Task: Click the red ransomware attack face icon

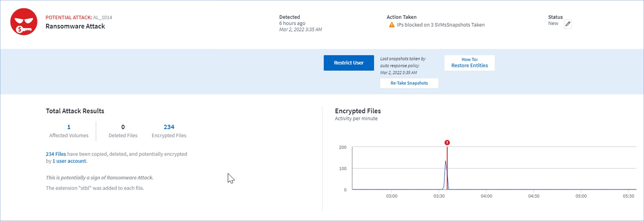Action: (24, 22)
